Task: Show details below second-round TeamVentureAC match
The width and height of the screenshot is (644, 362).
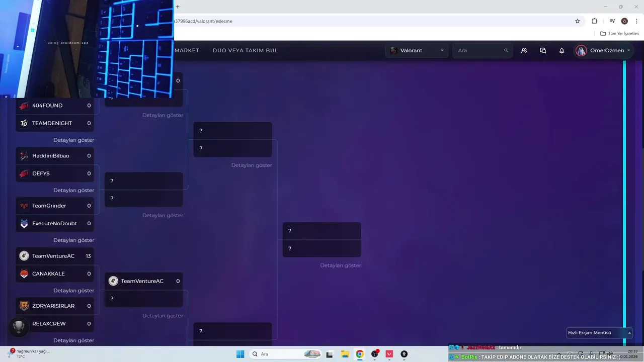Action: coord(163,316)
